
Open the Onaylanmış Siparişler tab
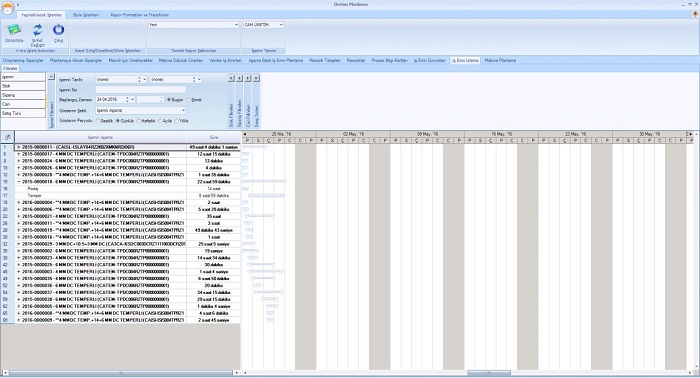tap(23, 60)
